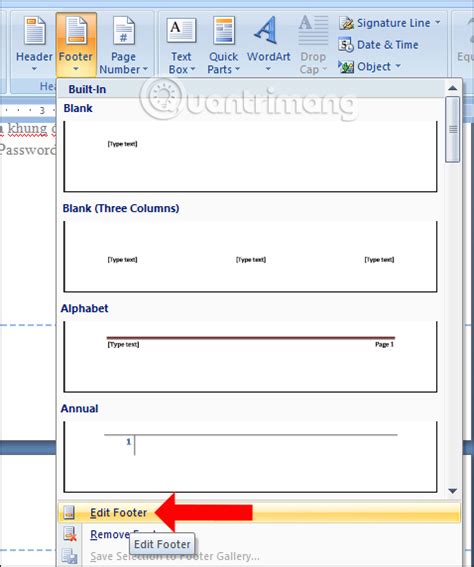Click the Edit Footer menu icon
This screenshot has width=474, height=567.
[68, 512]
